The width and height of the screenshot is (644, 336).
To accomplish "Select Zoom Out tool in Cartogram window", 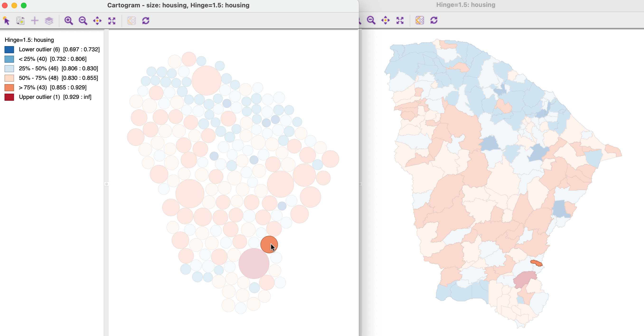I will (83, 20).
